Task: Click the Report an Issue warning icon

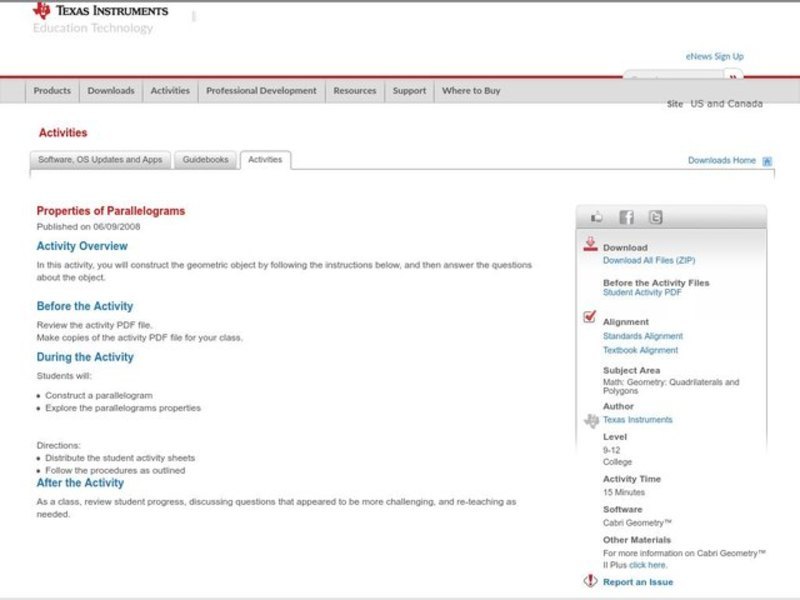Action: pos(590,581)
